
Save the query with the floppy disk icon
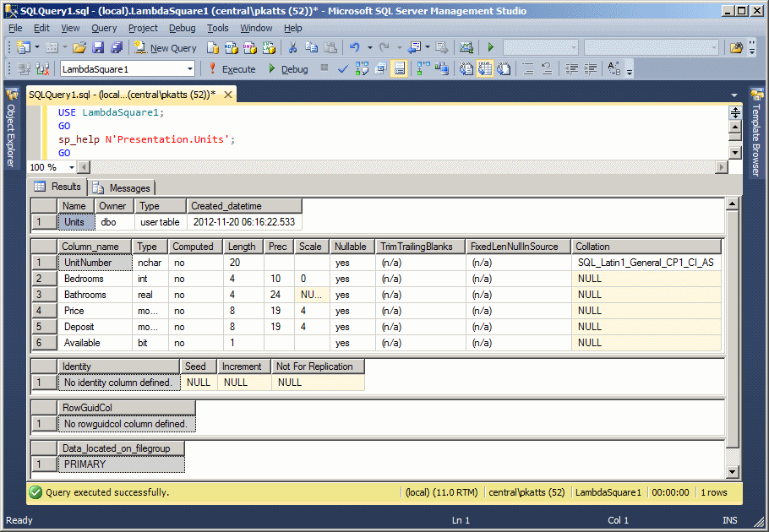[98, 47]
